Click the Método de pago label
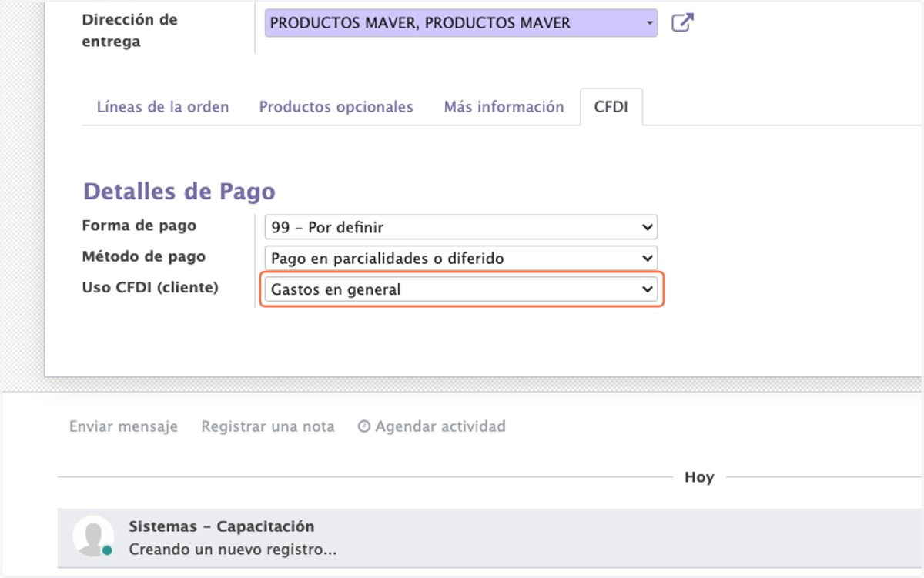The height and width of the screenshot is (578, 924). click(x=143, y=257)
